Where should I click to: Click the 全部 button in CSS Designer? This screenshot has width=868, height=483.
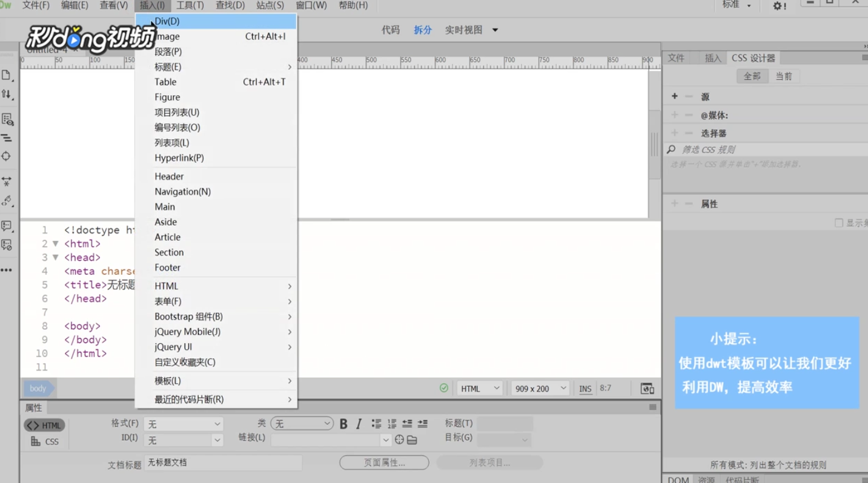click(x=752, y=76)
